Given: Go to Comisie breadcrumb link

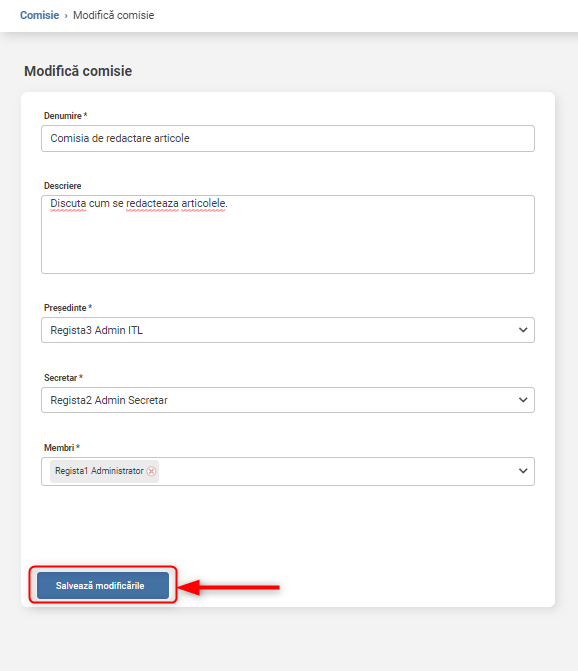Looking at the screenshot, I should (x=39, y=15).
